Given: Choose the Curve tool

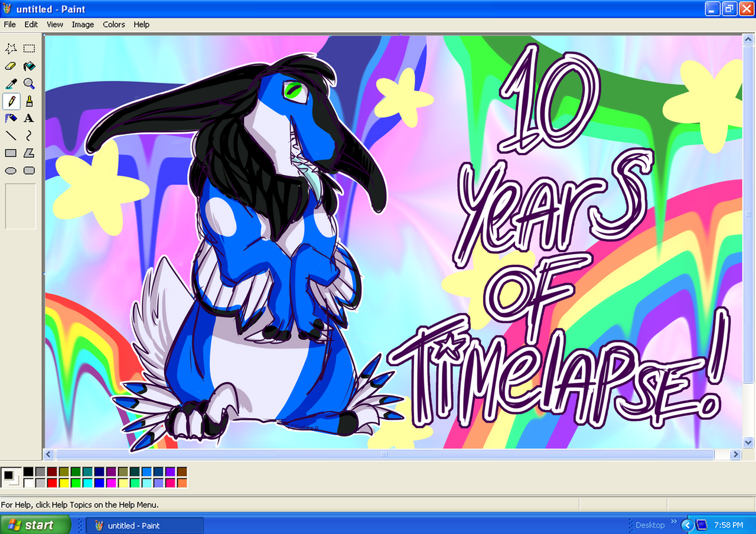Looking at the screenshot, I should pyautogui.click(x=29, y=135).
